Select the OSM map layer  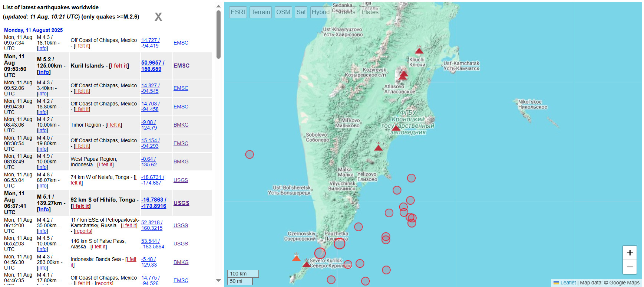click(283, 12)
